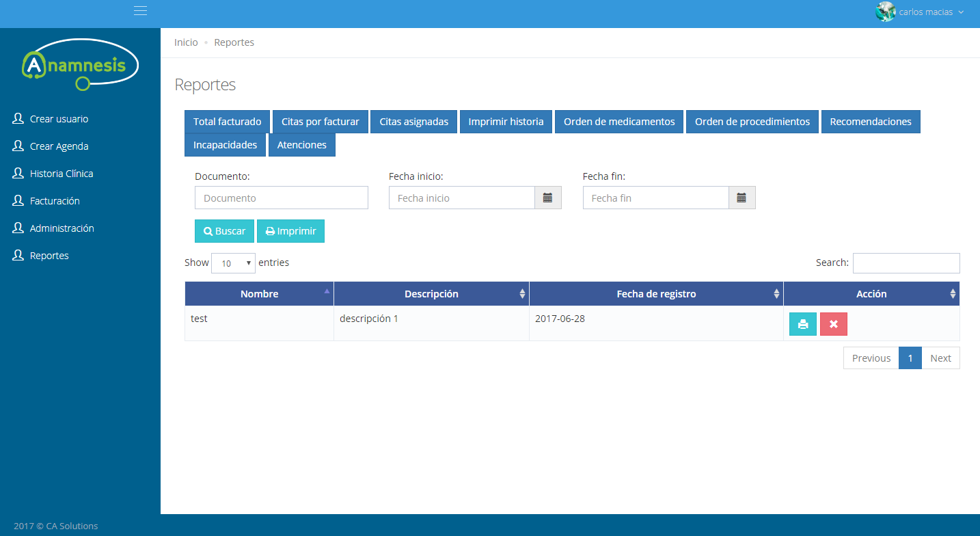
Task: Click the "2017-06-28" date cell
Action: click(x=656, y=323)
